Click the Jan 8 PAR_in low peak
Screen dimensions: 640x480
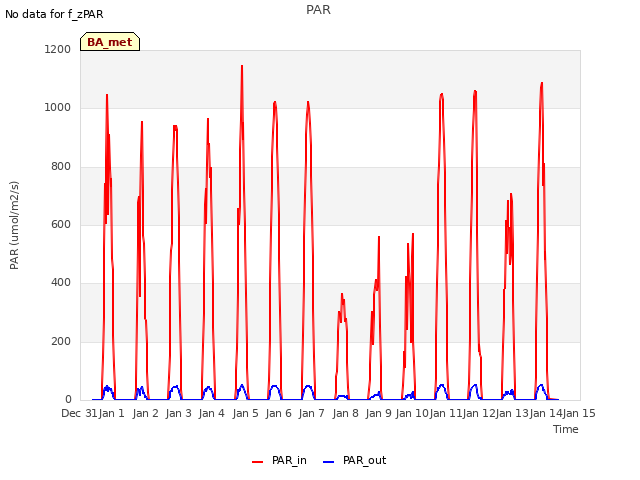[342, 294]
